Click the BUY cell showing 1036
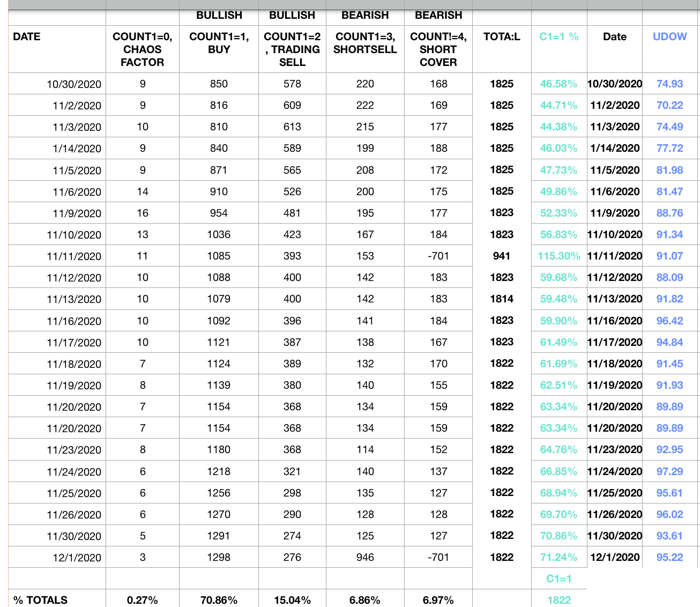Image resolution: width=700 pixels, height=607 pixels. pyautogui.click(x=219, y=234)
